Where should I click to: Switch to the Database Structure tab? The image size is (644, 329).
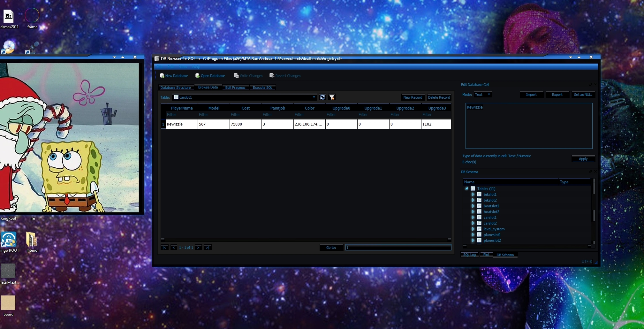point(176,88)
